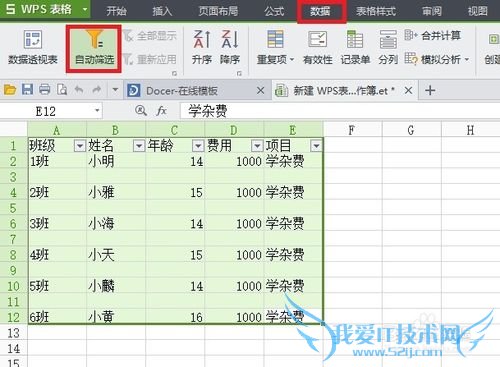This screenshot has width=500, height=367.
Task: Select column header A
Action: coord(57,130)
